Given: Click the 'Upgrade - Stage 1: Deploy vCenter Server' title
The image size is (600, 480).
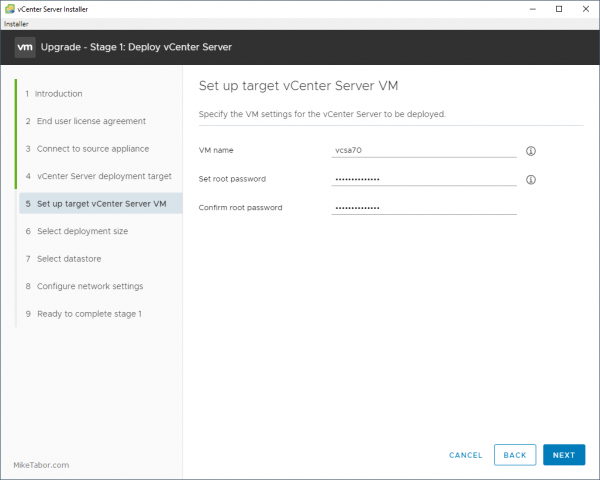Looking at the screenshot, I should point(136,47).
